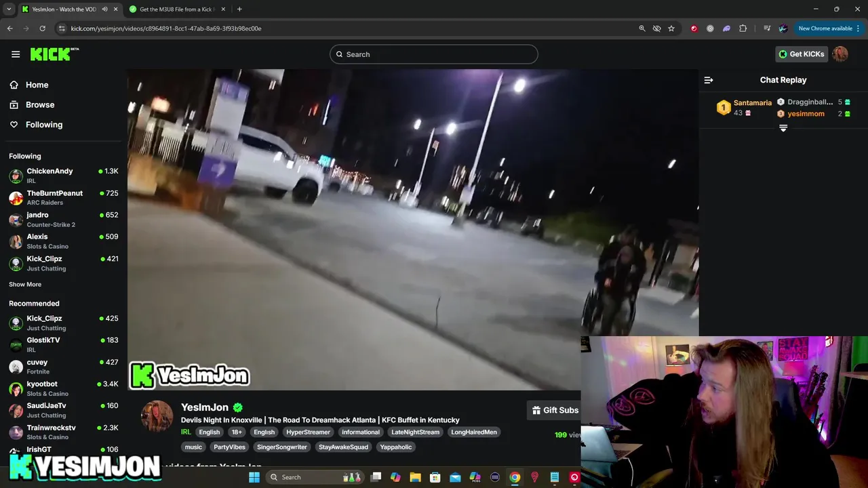
Task: Open the Windows Start menu
Action: coord(254,477)
